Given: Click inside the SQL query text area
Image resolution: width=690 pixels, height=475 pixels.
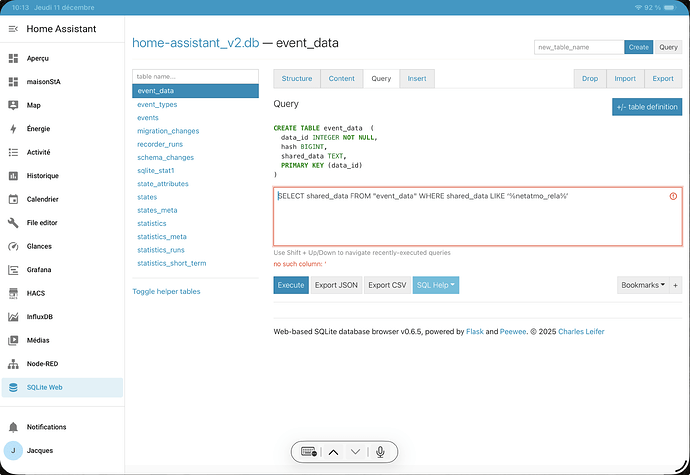Looking at the screenshot, I should click(478, 216).
